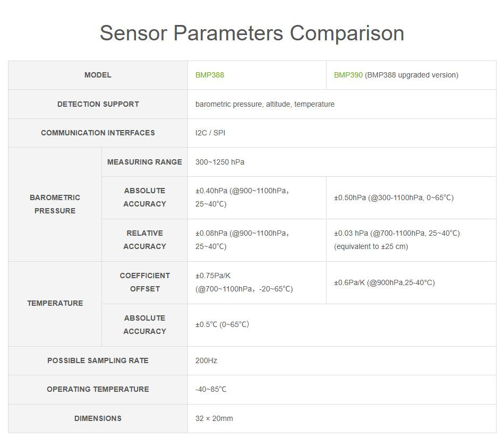
Task: Click the COMMUNICATION INTERFACES row label
Action: coord(98,133)
